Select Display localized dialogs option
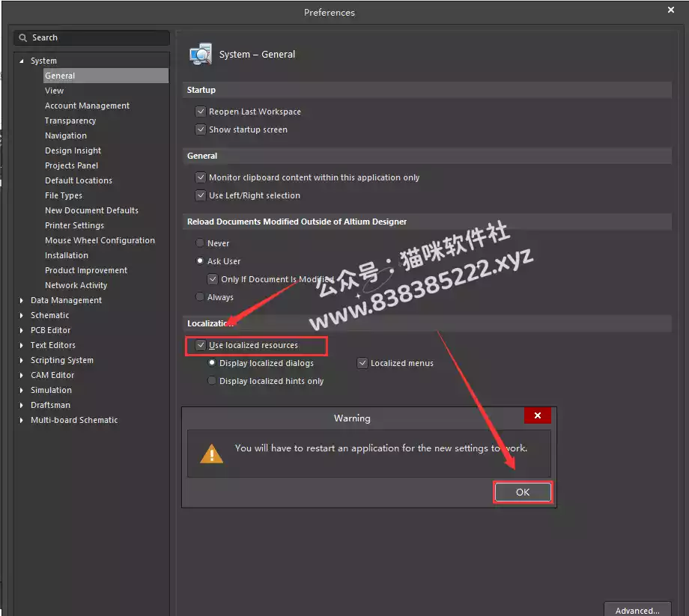Image resolution: width=689 pixels, height=616 pixels. tap(212, 363)
